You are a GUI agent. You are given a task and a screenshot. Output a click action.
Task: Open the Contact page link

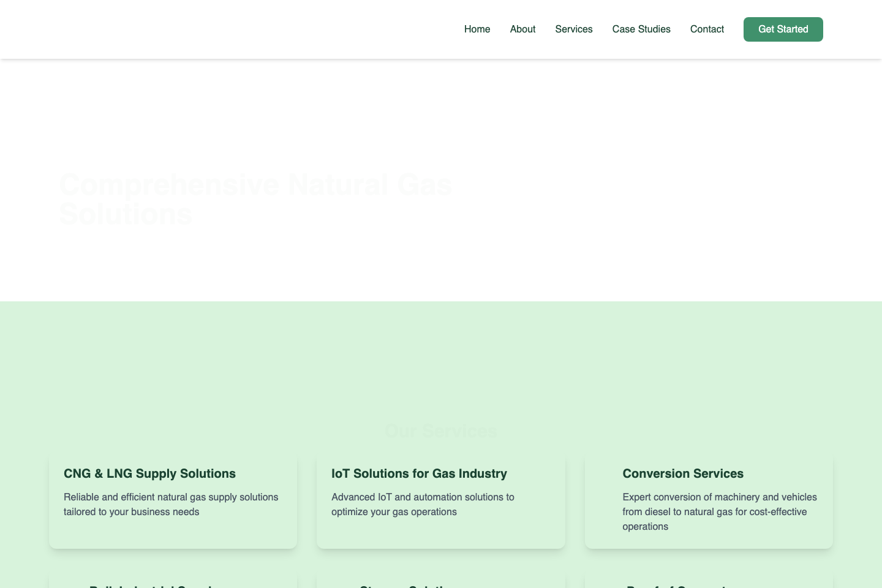coord(707,29)
